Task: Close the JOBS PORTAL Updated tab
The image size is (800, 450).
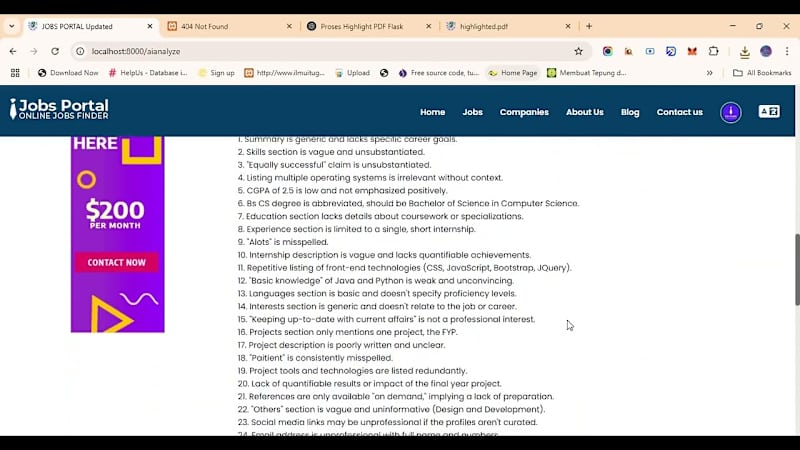Action: tap(150, 26)
